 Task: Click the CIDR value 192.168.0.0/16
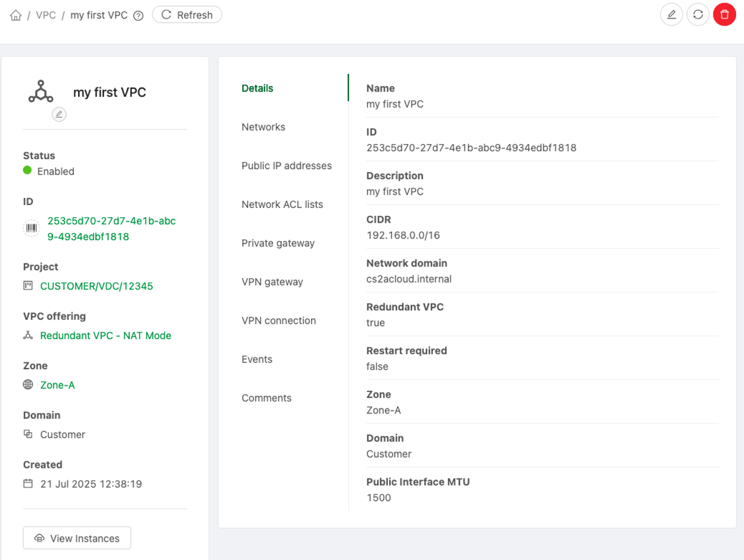pos(403,235)
